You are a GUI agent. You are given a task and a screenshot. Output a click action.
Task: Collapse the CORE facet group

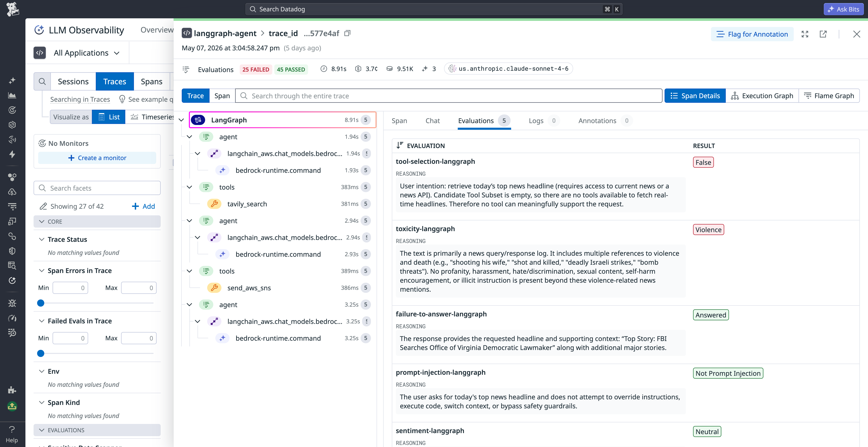point(97,221)
